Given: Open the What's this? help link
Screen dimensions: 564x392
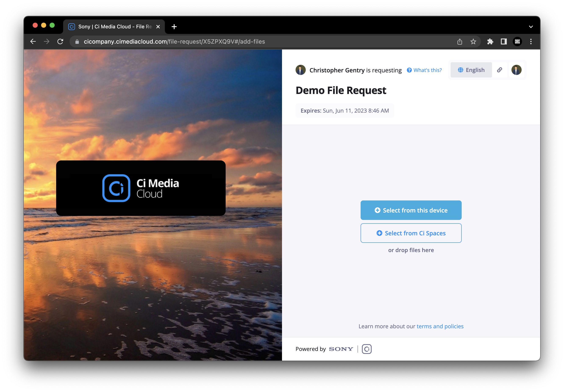Looking at the screenshot, I should point(424,70).
